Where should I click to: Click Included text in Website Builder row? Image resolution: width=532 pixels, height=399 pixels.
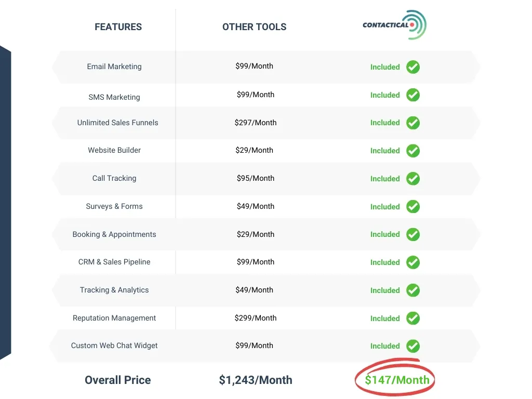[x=385, y=151]
